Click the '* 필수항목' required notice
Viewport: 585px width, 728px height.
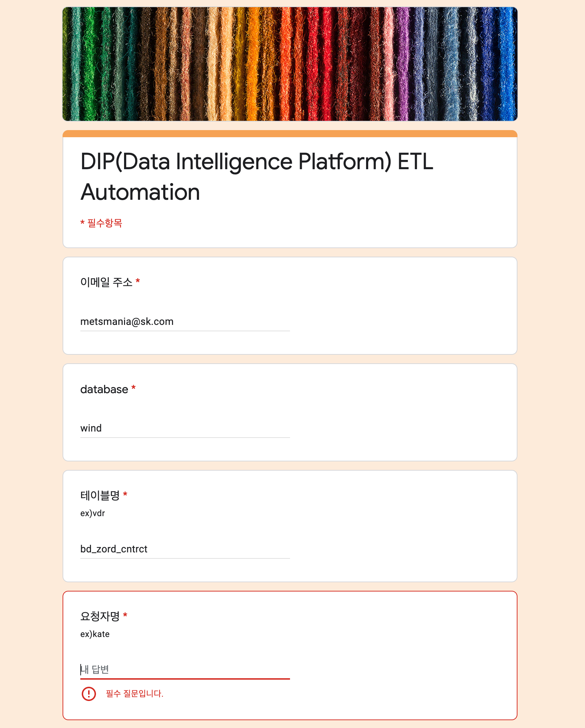[101, 223]
